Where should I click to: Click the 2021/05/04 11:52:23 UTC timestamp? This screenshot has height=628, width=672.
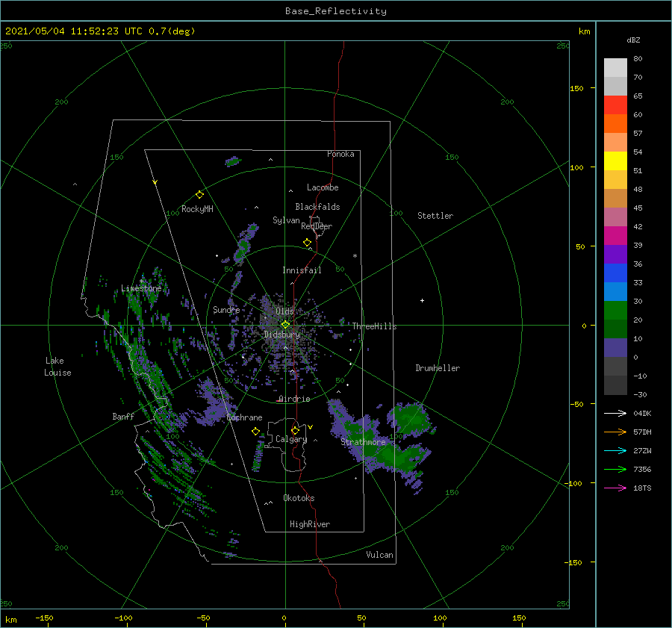click(74, 31)
